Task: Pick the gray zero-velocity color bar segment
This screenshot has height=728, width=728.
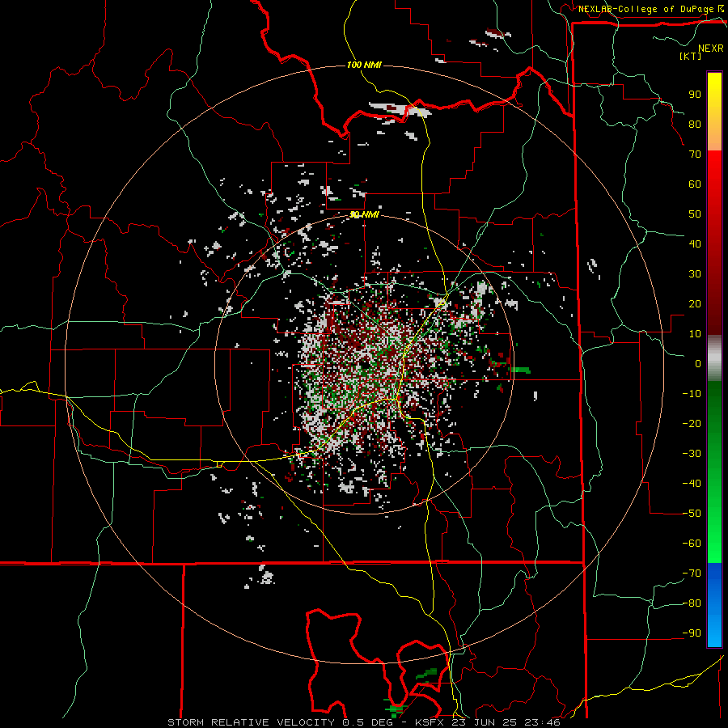Action: click(x=714, y=358)
